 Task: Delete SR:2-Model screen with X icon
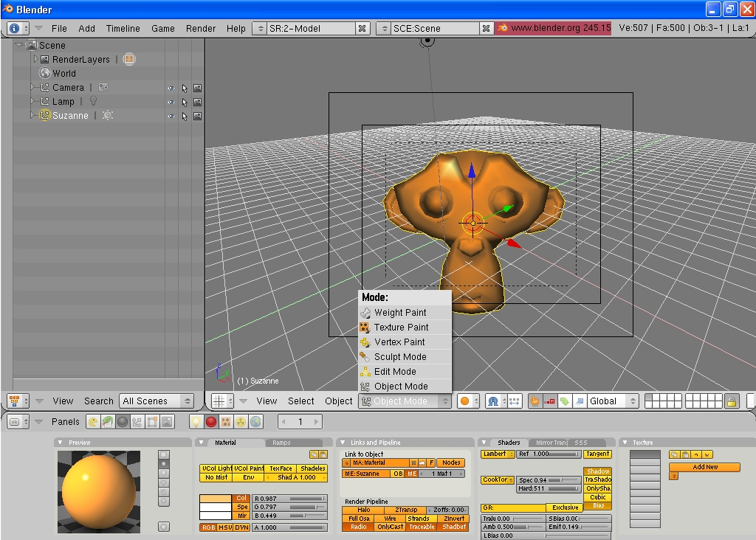point(362,29)
